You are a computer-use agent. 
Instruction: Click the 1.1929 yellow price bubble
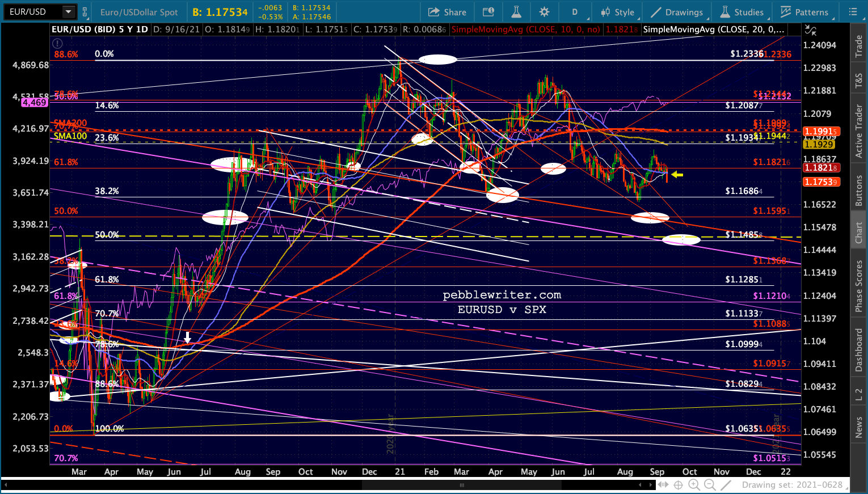click(818, 145)
